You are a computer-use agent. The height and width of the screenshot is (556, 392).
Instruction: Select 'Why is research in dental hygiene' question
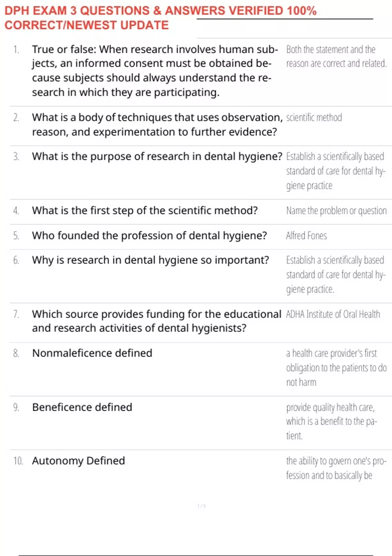pyautogui.click(x=150, y=260)
